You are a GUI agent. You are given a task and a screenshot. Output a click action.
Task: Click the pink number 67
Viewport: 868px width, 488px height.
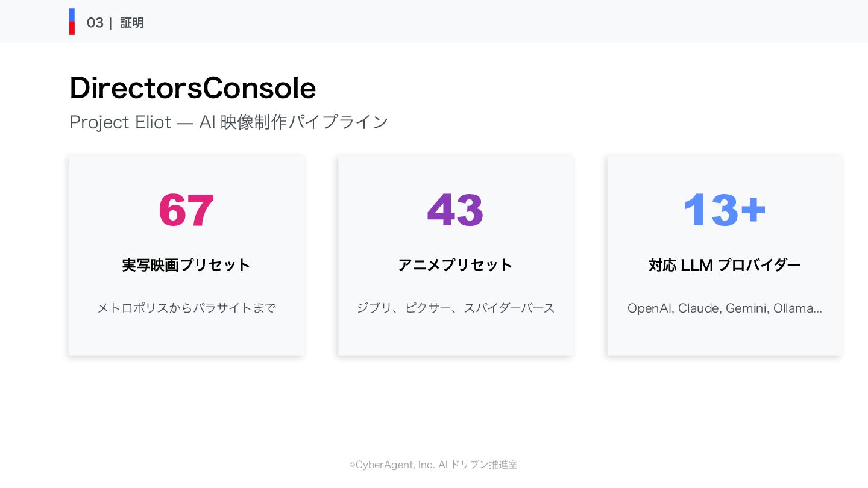[x=186, y=210]
